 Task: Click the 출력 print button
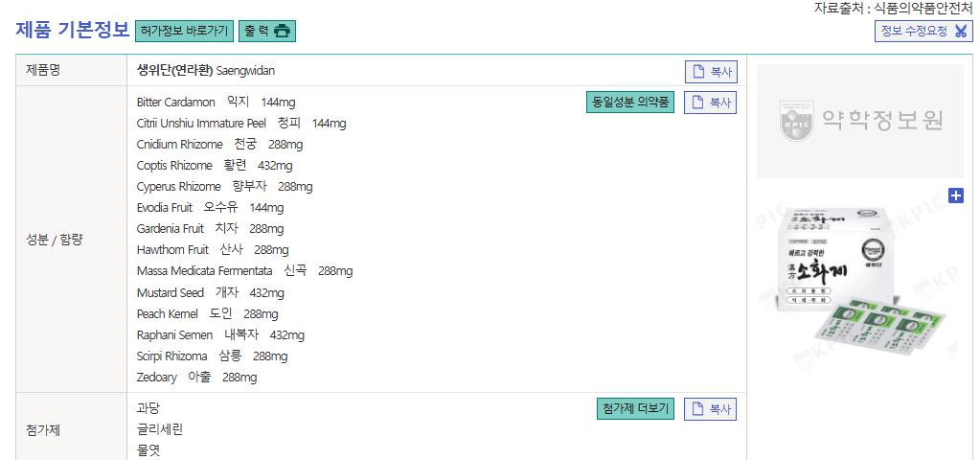pyautogui.click(x=267, y=31)
